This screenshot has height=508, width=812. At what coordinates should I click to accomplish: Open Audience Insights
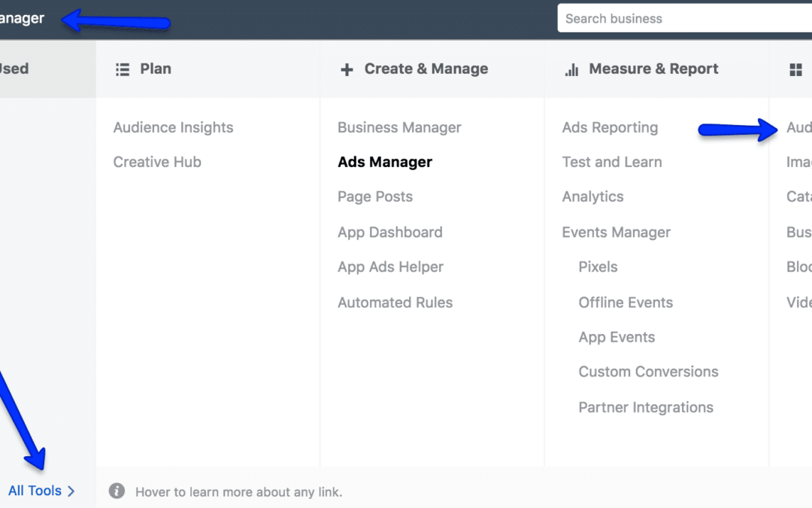[x=174, y=127]
